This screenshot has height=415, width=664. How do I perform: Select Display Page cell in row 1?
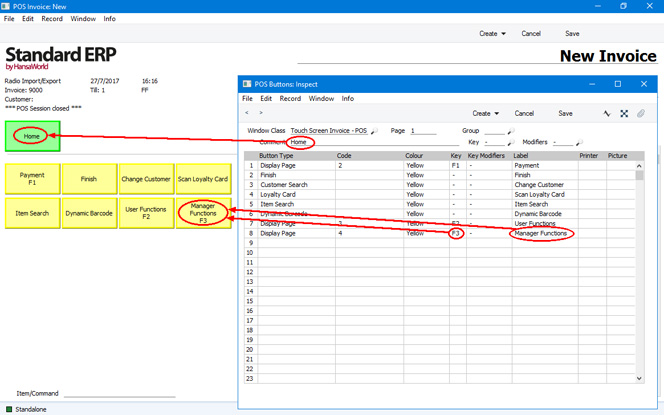(x=296, y=166)
